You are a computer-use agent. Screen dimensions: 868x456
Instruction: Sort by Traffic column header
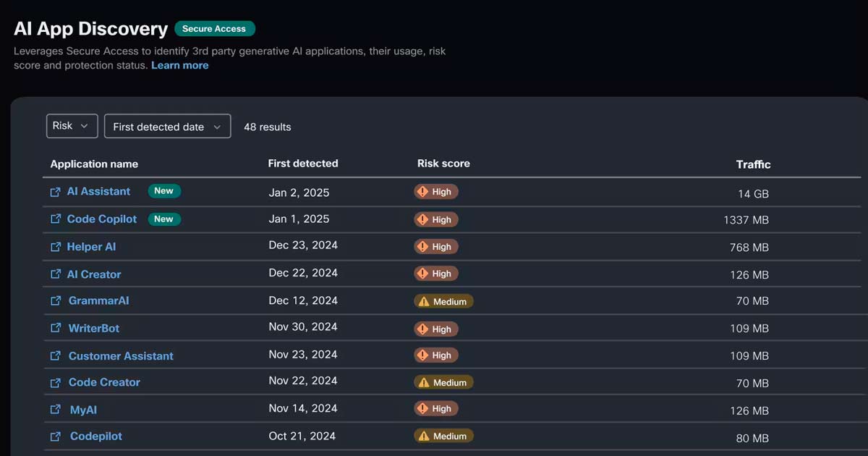point(753,164)
